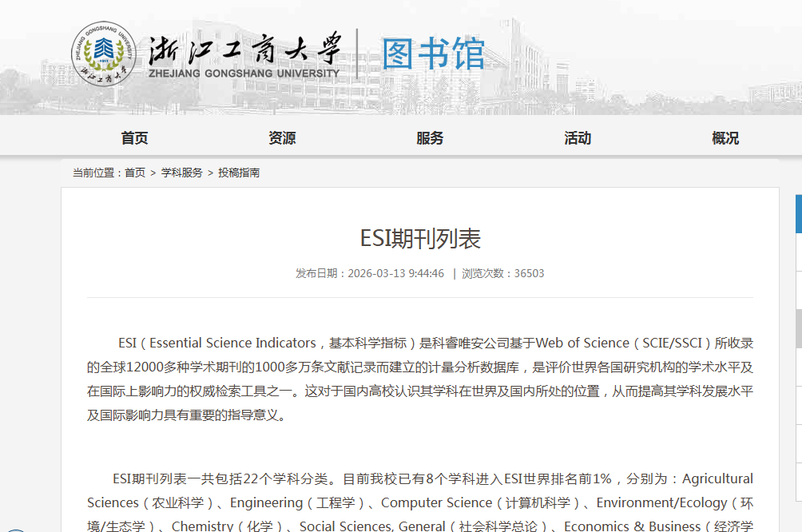Viewport: 802px width, 532px height.
Task: Open the 活动 navigation menu
Action: click(578, 138)
